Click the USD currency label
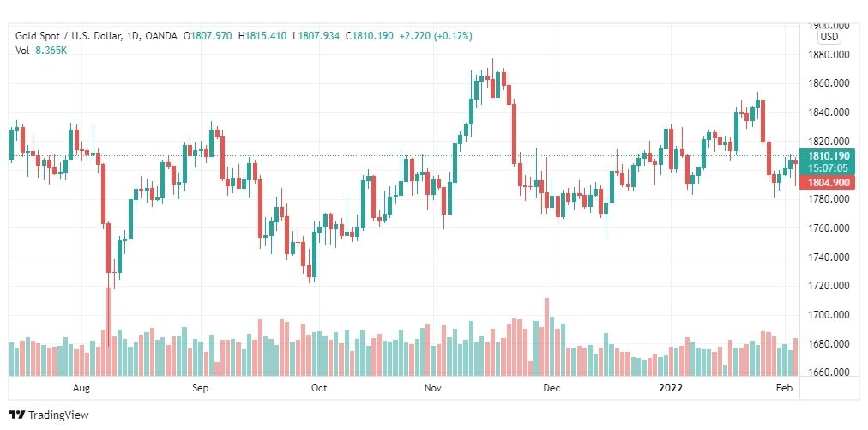Image resolution: width=868 pixels, height=430 pixels. (829, 37)
